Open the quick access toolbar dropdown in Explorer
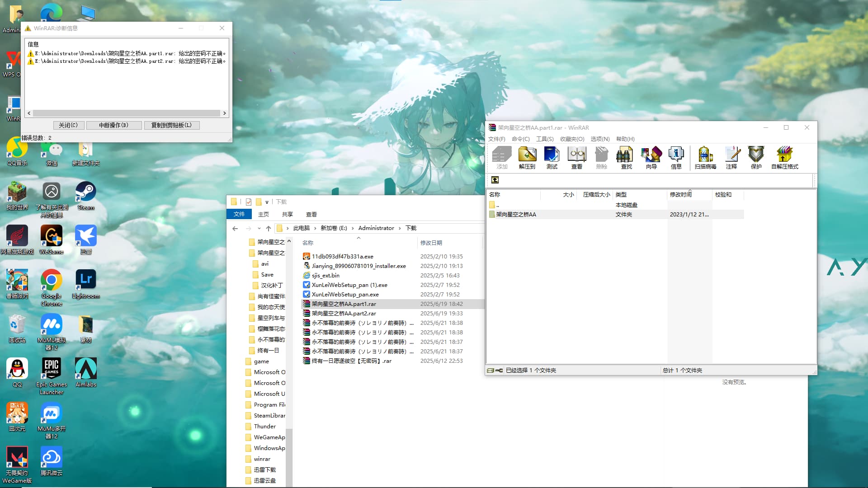 pyautogui.click(x=267, y=202)
